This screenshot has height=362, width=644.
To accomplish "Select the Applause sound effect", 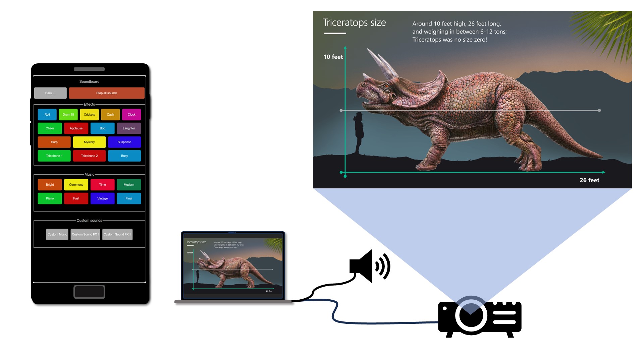I will pos(75,128).
